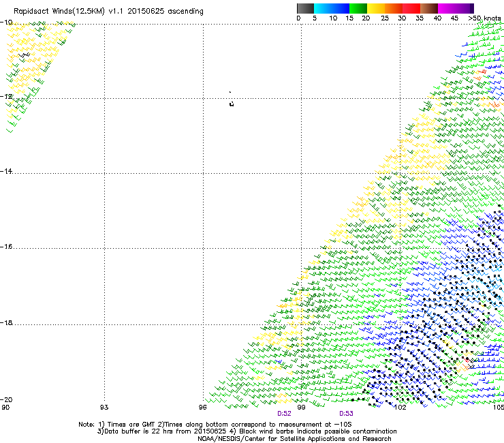Click the small black island marker near 12S 97E
Viewport: 504px width, 443px height.
tap(232, 104)
